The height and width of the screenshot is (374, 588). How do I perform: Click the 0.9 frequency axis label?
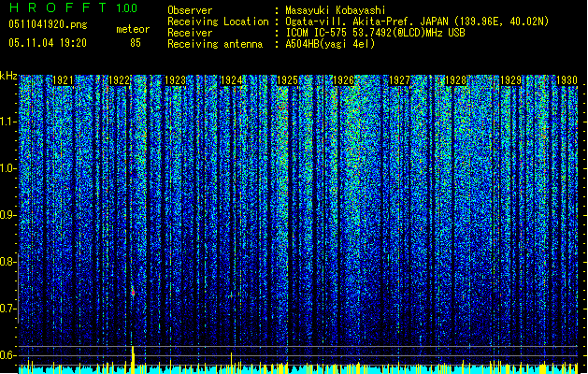pyautogui.click(x=8, y=215)
